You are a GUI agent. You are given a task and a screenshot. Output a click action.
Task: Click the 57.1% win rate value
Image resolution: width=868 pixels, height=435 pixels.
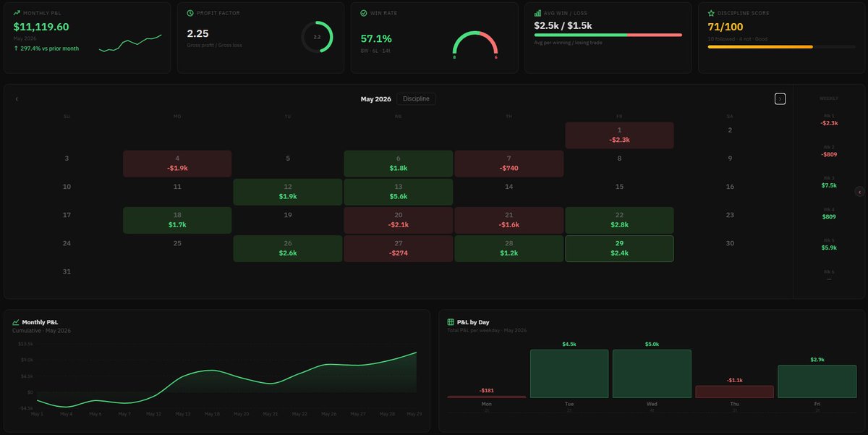coord(376,38)
